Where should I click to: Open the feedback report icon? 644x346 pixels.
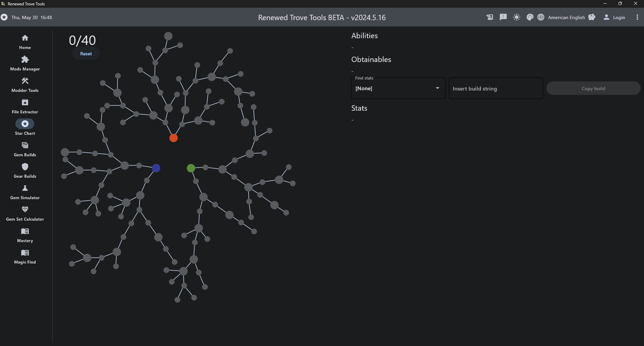coord(503,17)
